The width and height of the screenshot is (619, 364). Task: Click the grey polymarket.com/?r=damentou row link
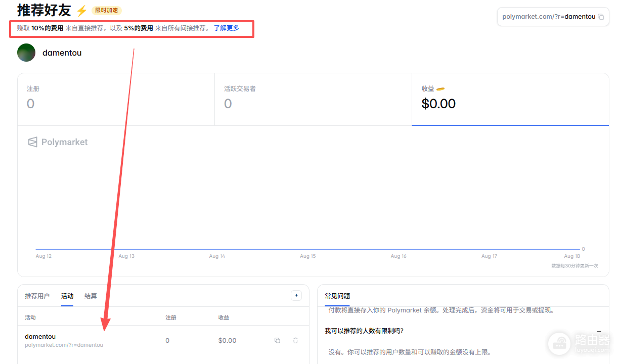pyautogui.click(x=64, y=345)
